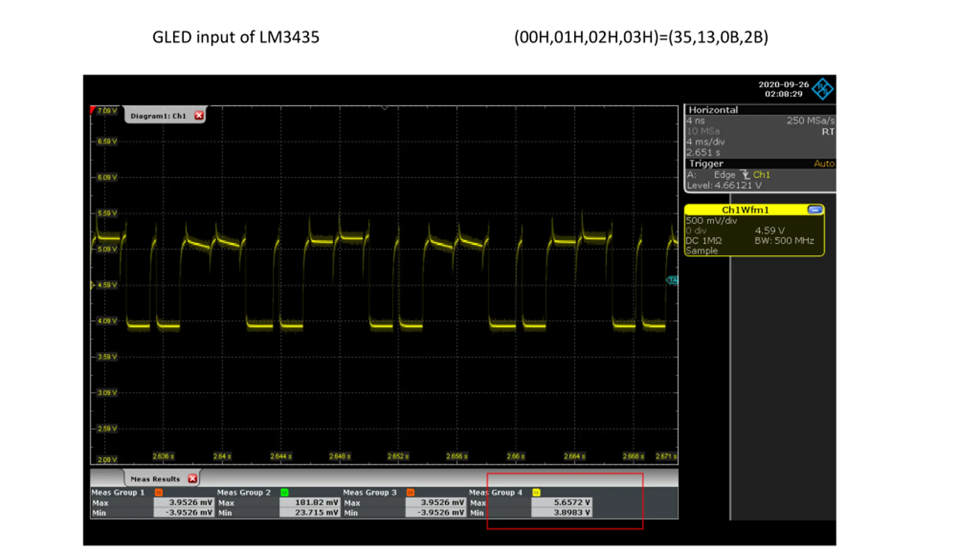Click the RT real-time mode label
The width and height of the screenshot is (980, 551).
tap(828, 132)
